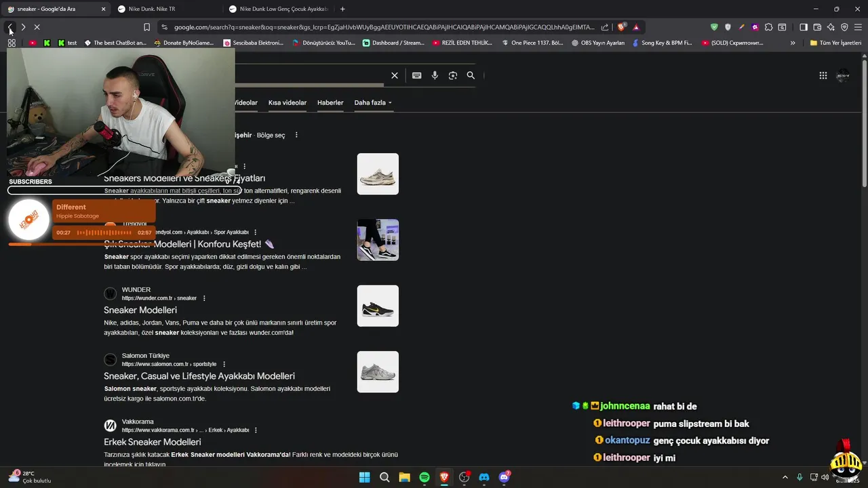Switch to the Nike Dunk. Nike TR tab
This screenshot has height=488, width=868.
167,9
